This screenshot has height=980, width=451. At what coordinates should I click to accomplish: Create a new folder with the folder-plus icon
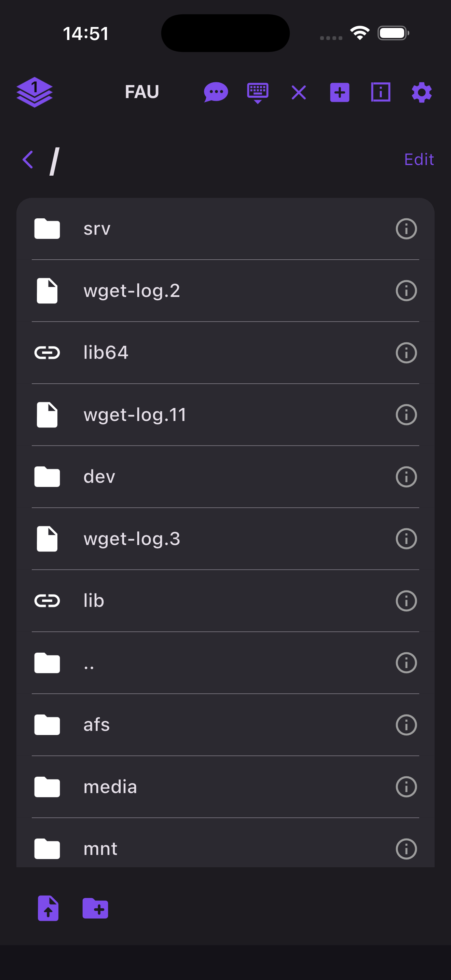pos(95,909)
